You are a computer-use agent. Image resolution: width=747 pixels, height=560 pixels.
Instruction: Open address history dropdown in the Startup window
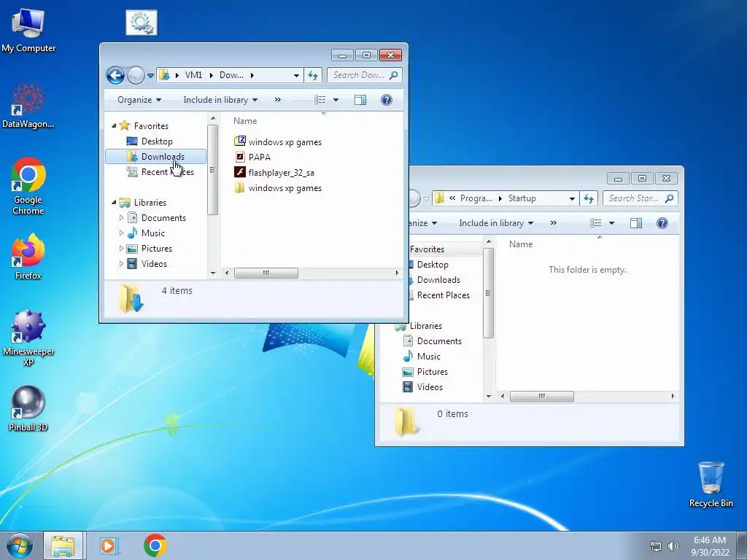click(x=572, y=198)
